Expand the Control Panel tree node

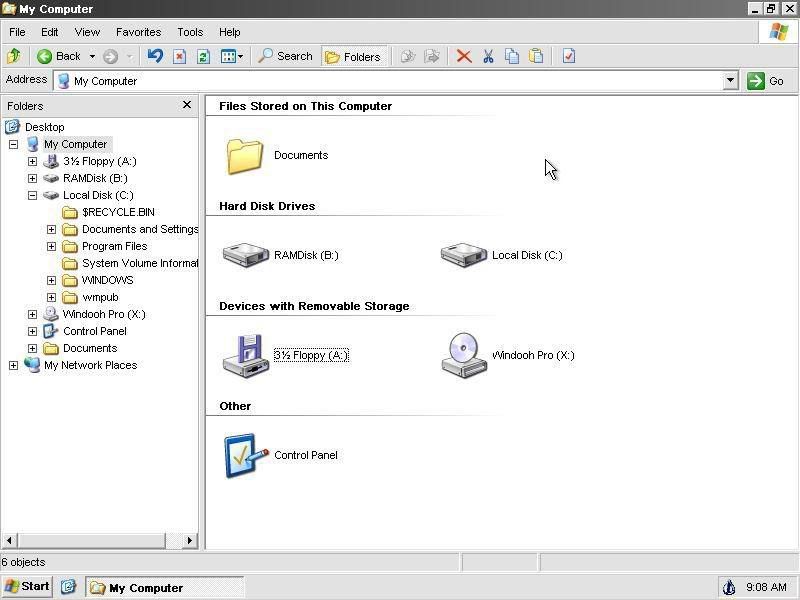32,331
